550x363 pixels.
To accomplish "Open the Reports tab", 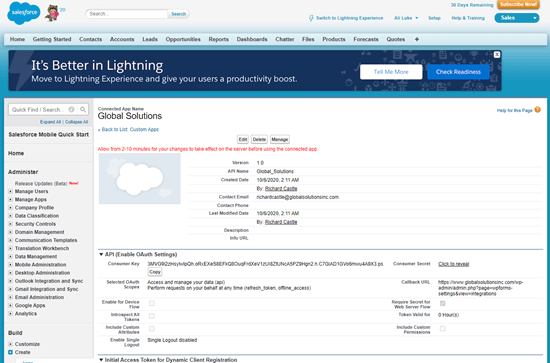I will (x=219, y=39).
